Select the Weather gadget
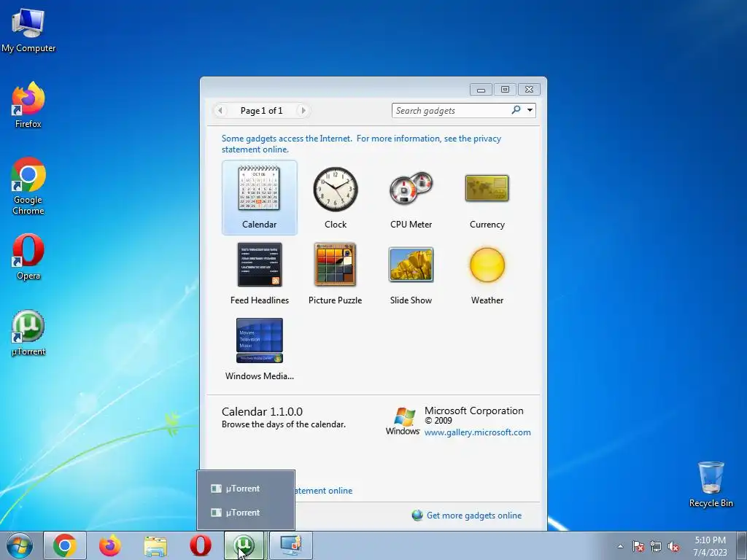 [487, 273]
